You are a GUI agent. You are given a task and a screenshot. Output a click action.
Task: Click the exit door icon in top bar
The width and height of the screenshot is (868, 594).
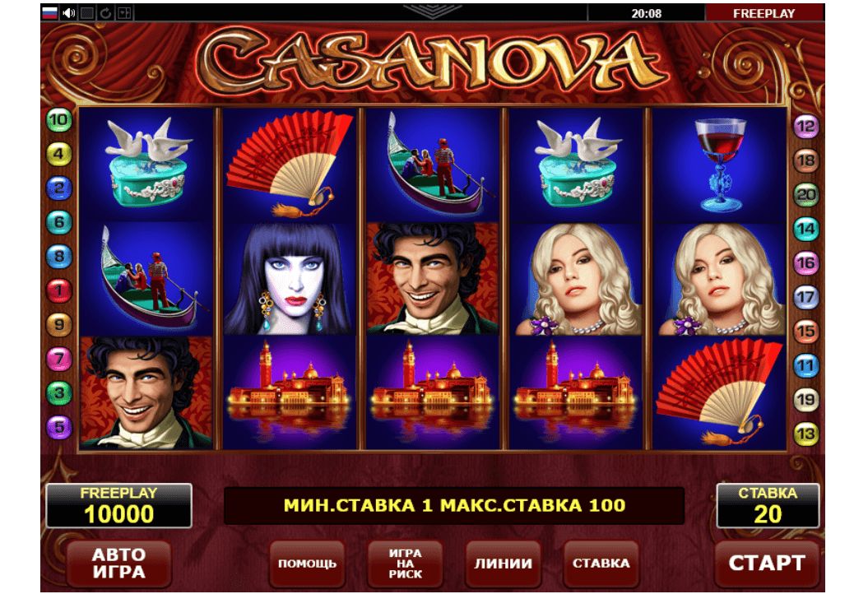tap(124, 12)
